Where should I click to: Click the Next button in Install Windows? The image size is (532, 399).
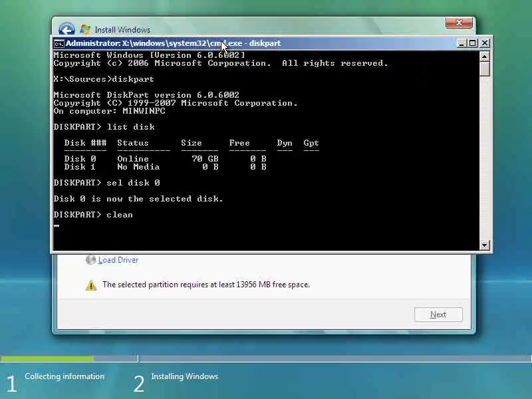tap(438, 315)
